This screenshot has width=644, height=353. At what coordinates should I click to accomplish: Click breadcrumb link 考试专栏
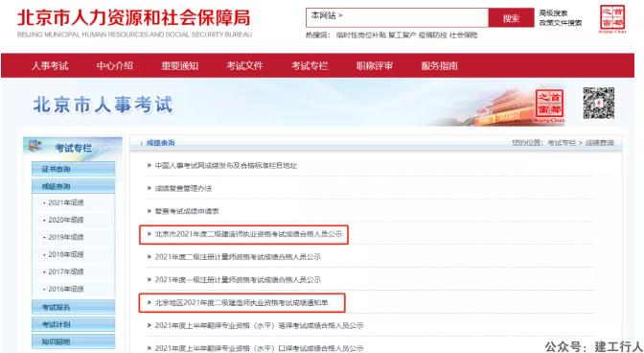[x=562, y=143]
